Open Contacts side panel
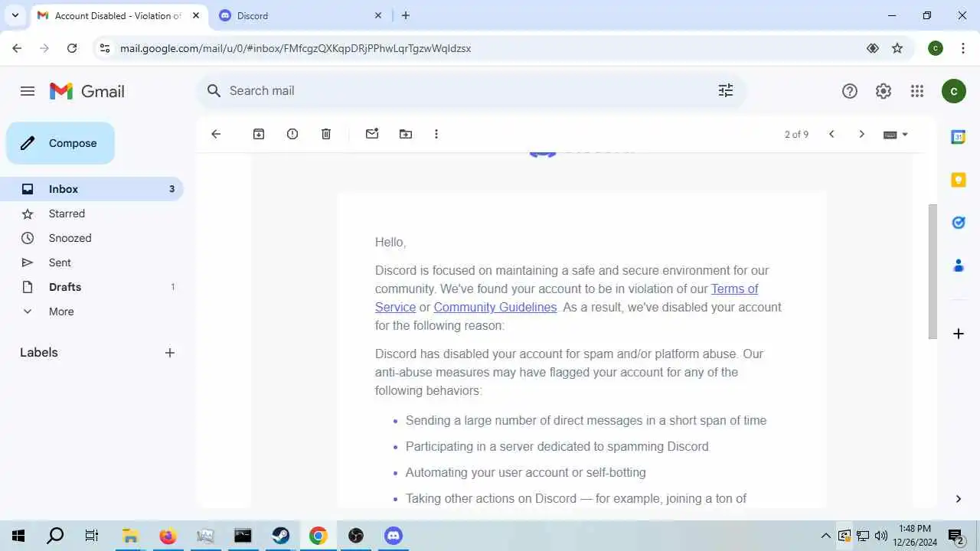Viewport: 980px width, 551px height. (x=959, y=266)
